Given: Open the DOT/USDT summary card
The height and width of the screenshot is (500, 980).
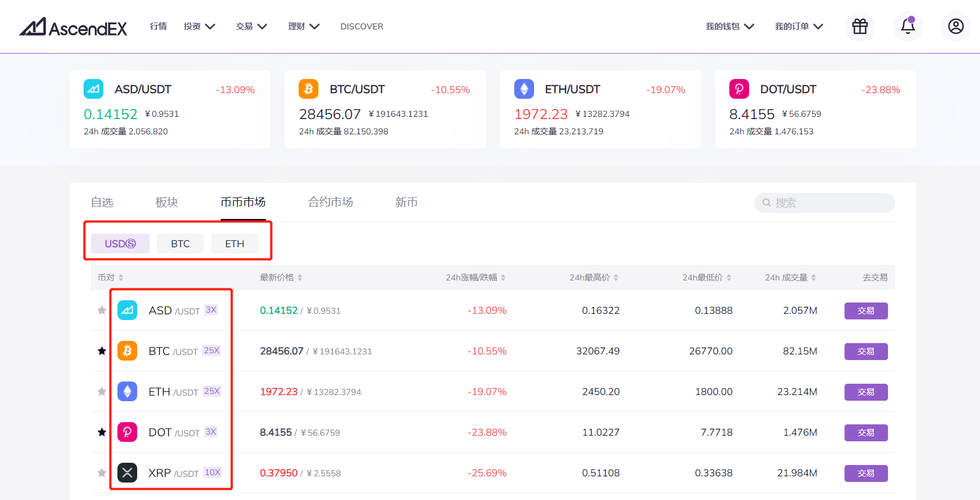Looking at the screenshot, I should (x=816, y=109).
